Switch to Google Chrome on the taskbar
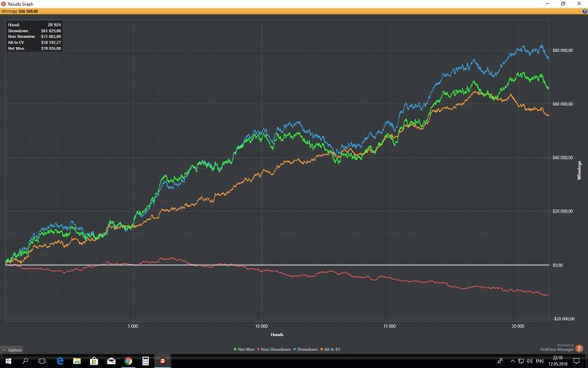 click(x=129, y=361)
